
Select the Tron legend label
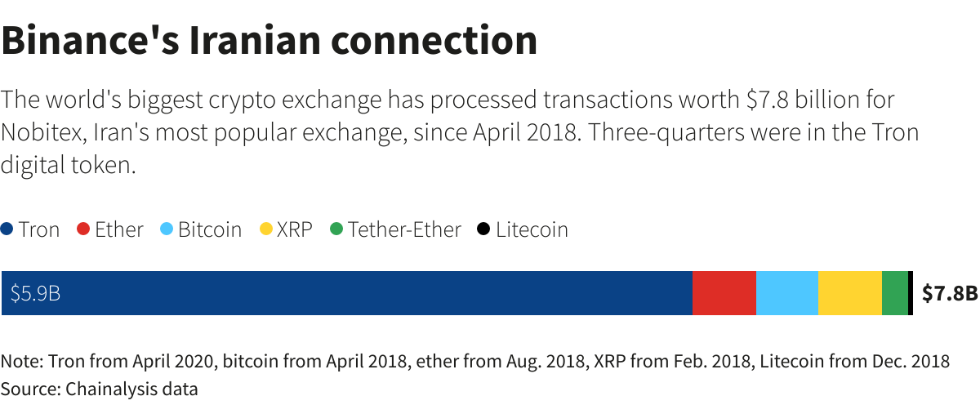39,229
